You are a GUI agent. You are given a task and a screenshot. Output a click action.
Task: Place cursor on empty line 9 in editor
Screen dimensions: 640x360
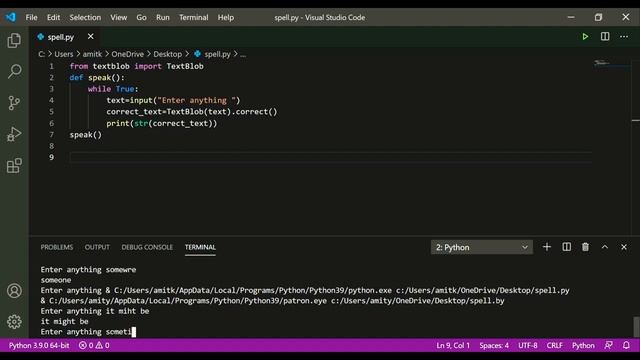[331, 158]
